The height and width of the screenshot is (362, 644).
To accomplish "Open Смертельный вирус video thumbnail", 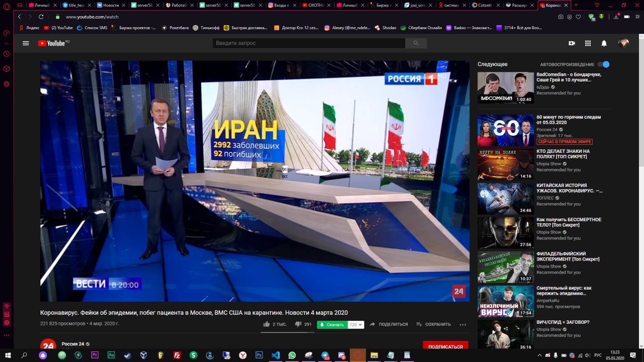I will coord(506,301).
